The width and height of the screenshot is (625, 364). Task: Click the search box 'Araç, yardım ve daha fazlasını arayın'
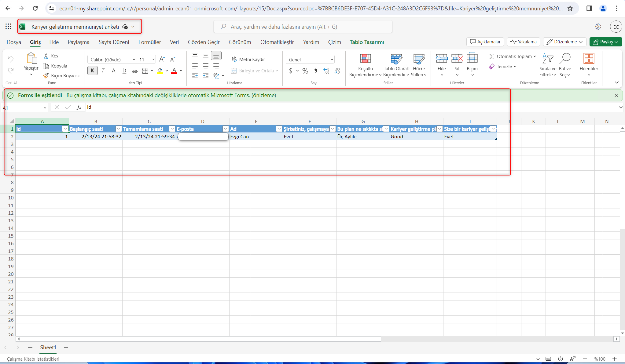pyautogui.click(x=303, y=27)
